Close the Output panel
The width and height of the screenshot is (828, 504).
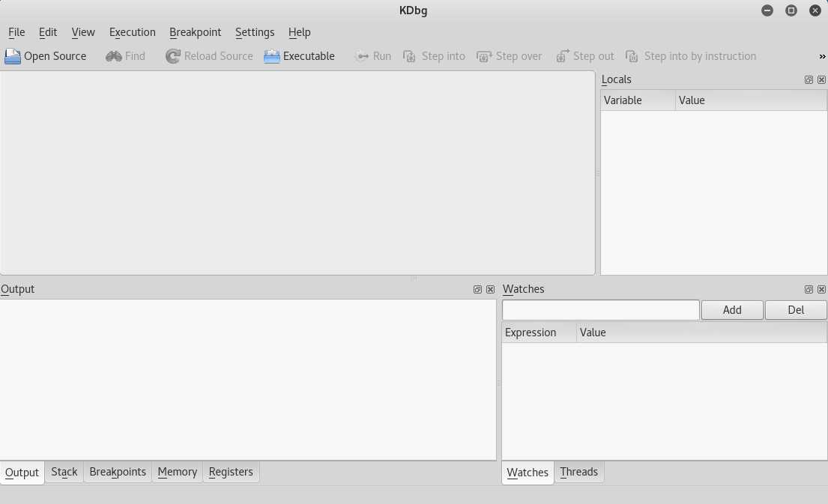tap(490, 289)
